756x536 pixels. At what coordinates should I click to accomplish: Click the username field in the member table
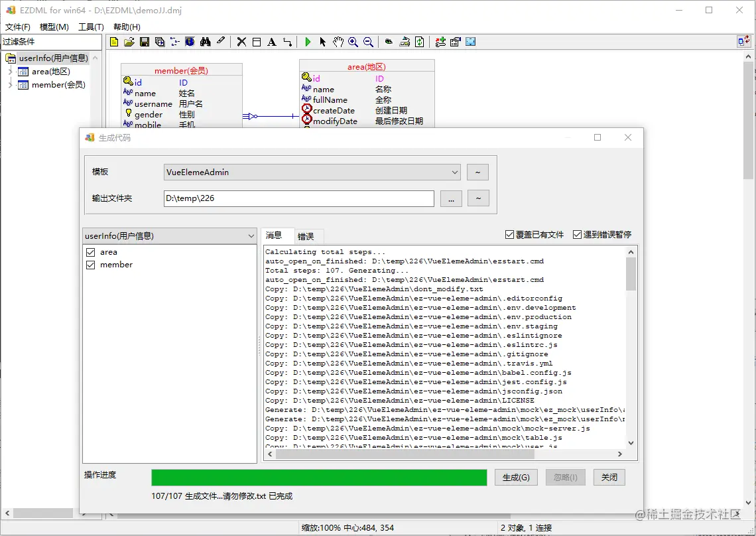pos(153,104)
